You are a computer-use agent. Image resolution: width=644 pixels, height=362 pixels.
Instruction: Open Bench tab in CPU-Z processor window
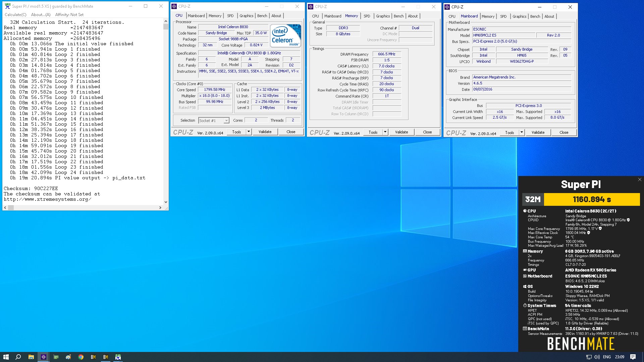[x=262, y=16]
